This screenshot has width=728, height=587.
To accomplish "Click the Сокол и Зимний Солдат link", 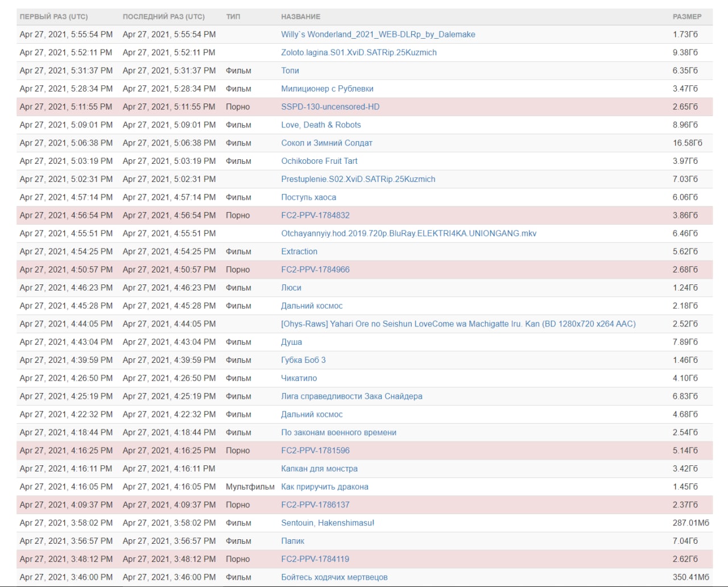I will click(x=326, y=143).
